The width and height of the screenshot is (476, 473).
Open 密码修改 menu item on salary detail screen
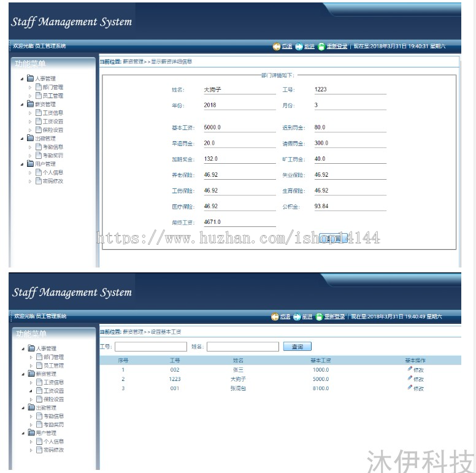[53, 181]
